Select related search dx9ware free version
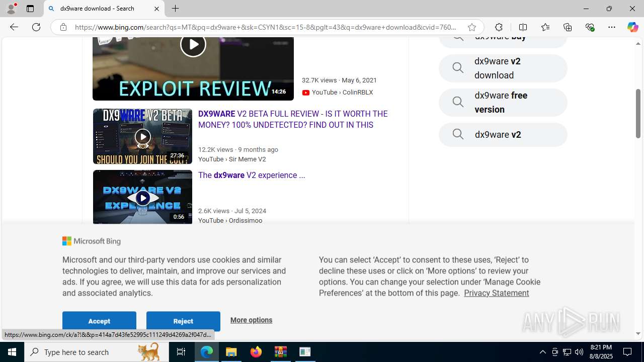 (503, 103)
